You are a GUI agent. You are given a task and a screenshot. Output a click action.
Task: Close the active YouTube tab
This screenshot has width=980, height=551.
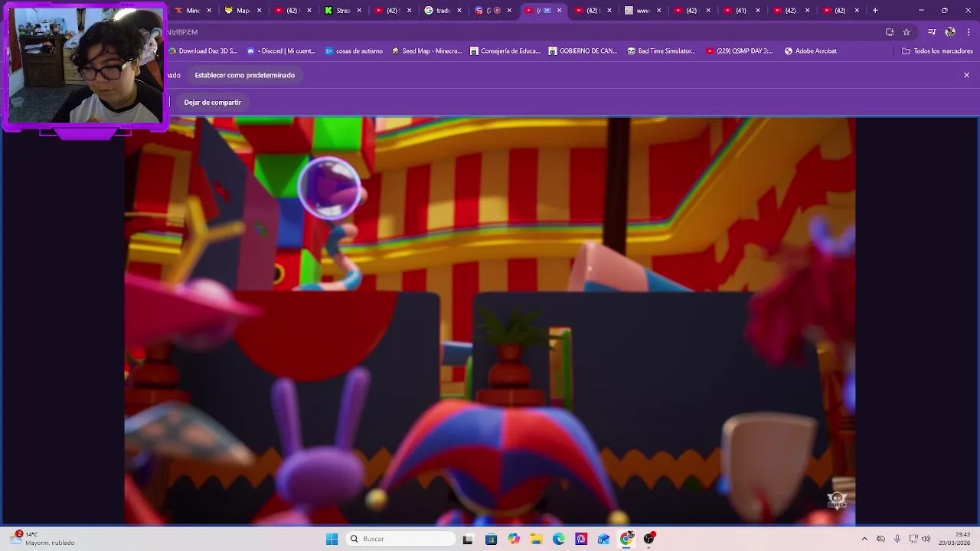(559, 11)
